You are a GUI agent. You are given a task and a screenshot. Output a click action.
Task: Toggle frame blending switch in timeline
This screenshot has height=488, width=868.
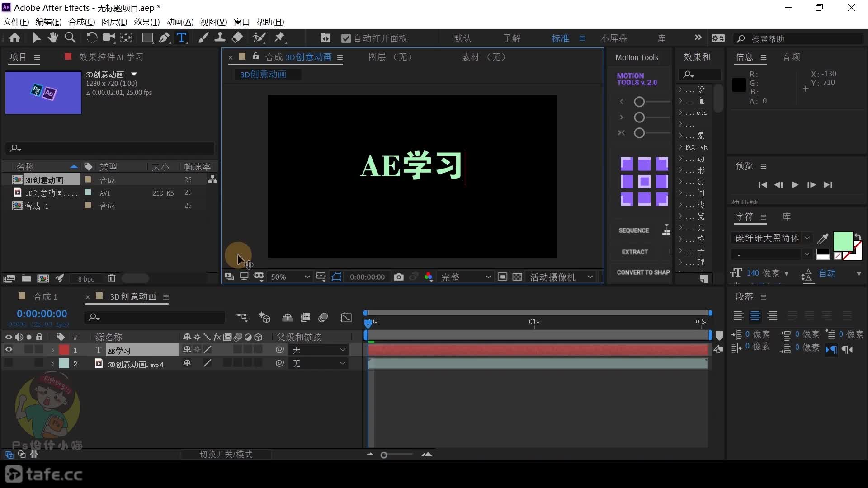(306, 318)
